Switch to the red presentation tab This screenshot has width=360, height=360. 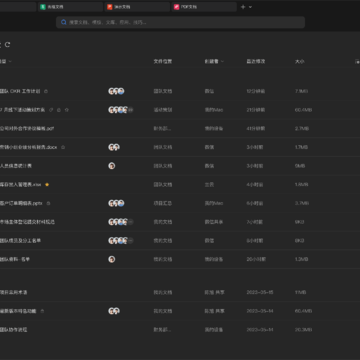point(137,7)
